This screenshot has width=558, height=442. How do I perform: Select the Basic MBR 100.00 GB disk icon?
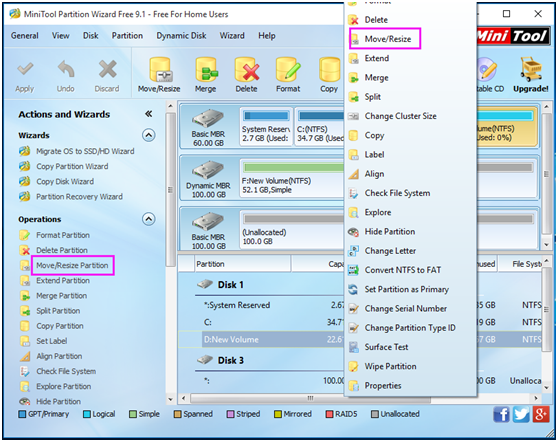click(208, 222)
